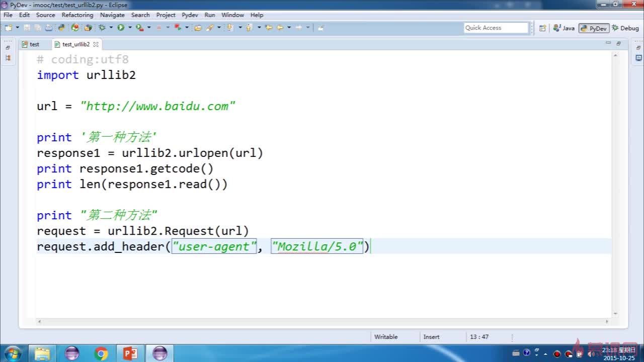The image size is (644, 362).
Task: Minimize the editor area
Action: (x=608, y=43)
